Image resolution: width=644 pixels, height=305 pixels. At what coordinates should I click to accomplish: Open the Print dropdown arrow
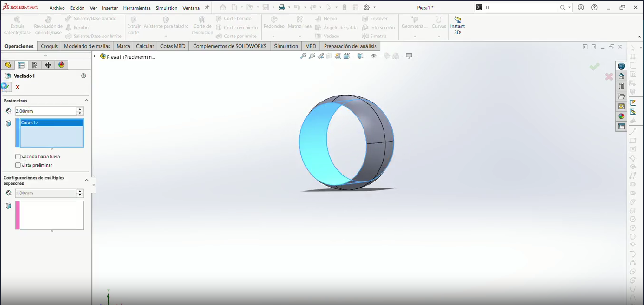(x=289, y=8)
